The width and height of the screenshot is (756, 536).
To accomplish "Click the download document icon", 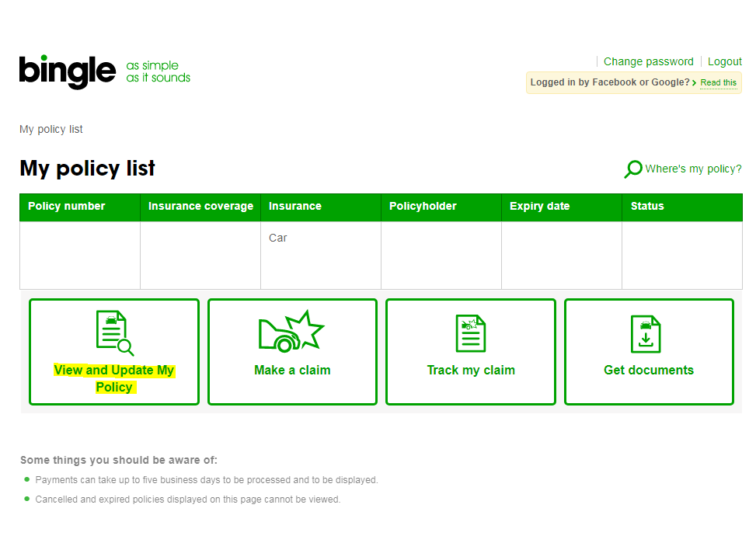I will (x=646, y=334).
